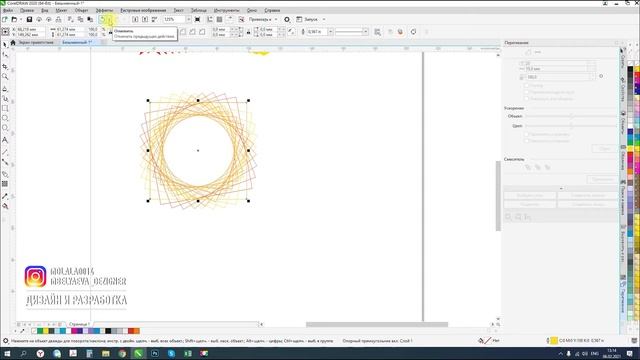Expand the Open folder dropdown arrow

pyautogui.click(x=20, y=19)
